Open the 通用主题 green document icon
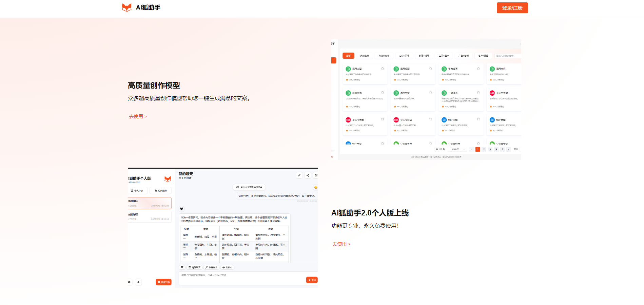644x305 pixels. (x=348, y=69)
